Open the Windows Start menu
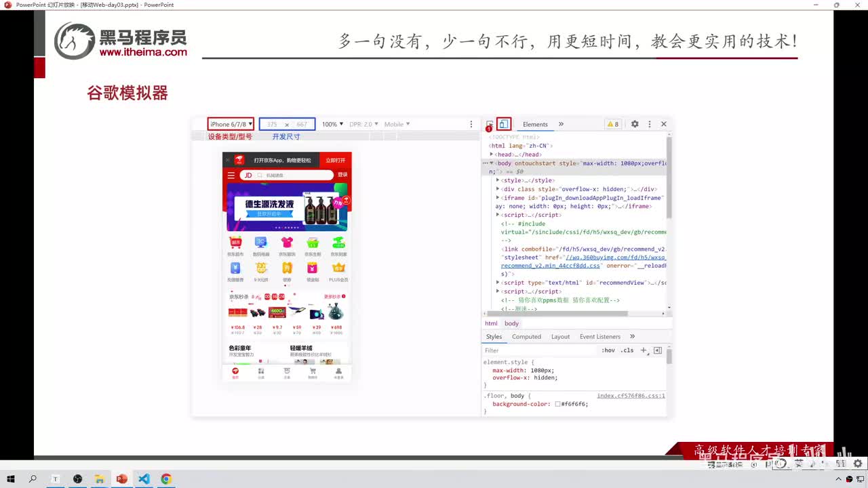Viewport: 868px width, 488px height. tap(11, 479)
